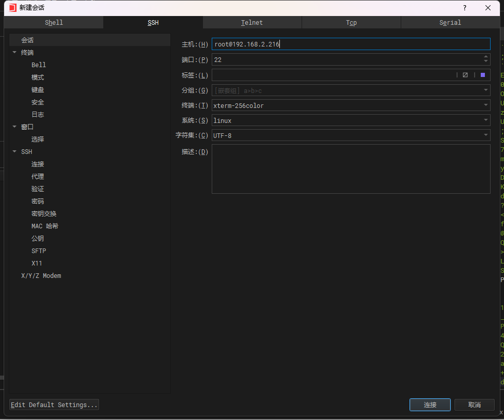Decrease port number with down arrow

click(x=485, y=62)
